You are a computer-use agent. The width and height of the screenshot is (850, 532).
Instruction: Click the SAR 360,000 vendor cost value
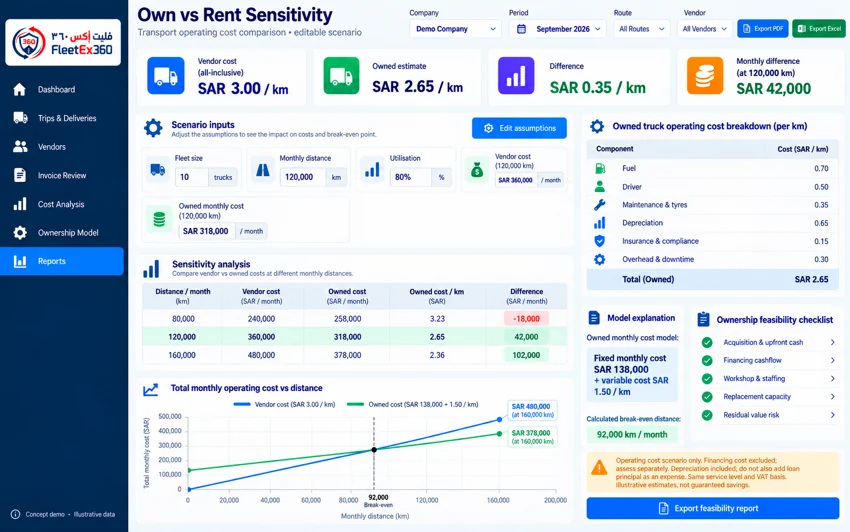tap(516, 180)
